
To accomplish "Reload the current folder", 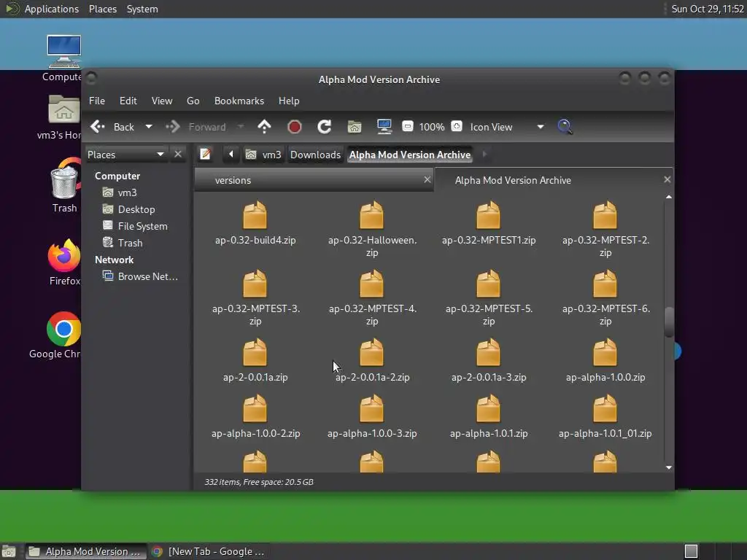I will click(325, 127).
